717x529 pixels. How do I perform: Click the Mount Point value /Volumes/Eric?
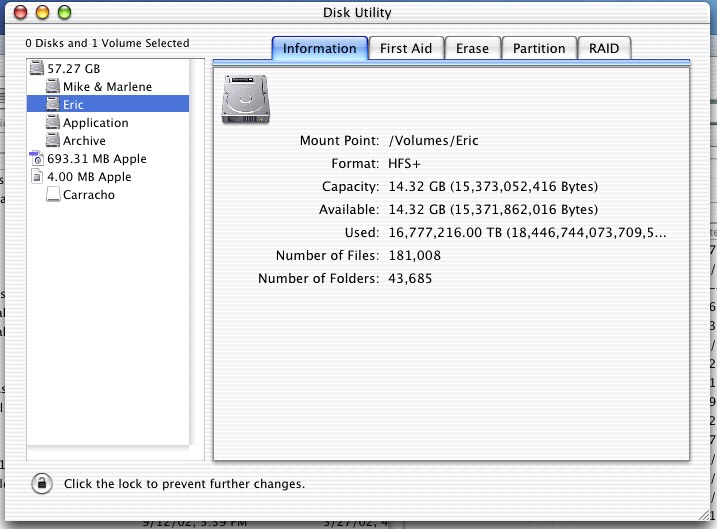pyautogui.click(x=433, y=140)
